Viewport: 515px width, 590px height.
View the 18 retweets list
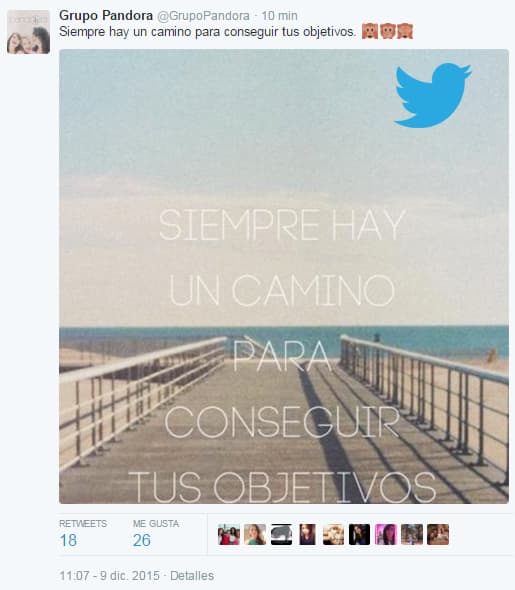[x=83, y=534]
